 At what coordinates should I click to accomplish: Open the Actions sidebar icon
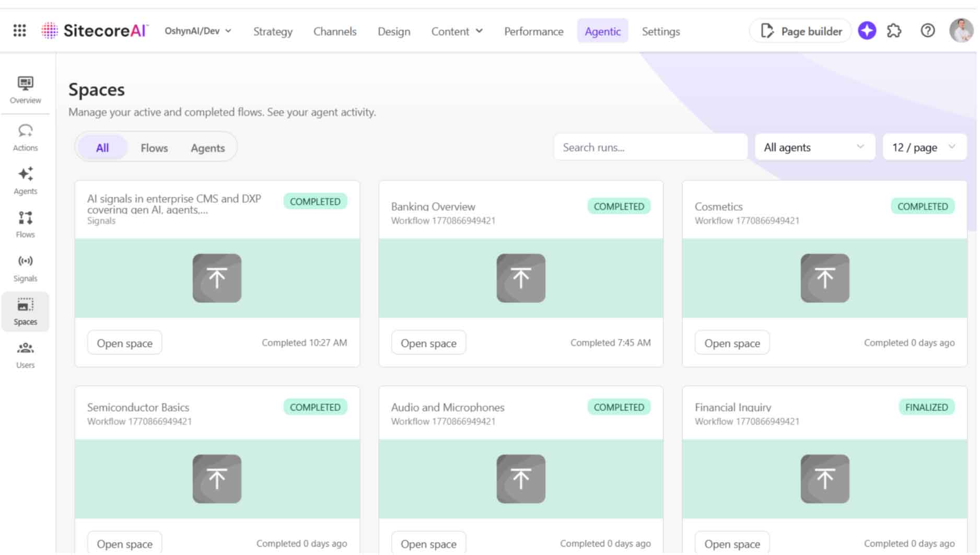25,138
